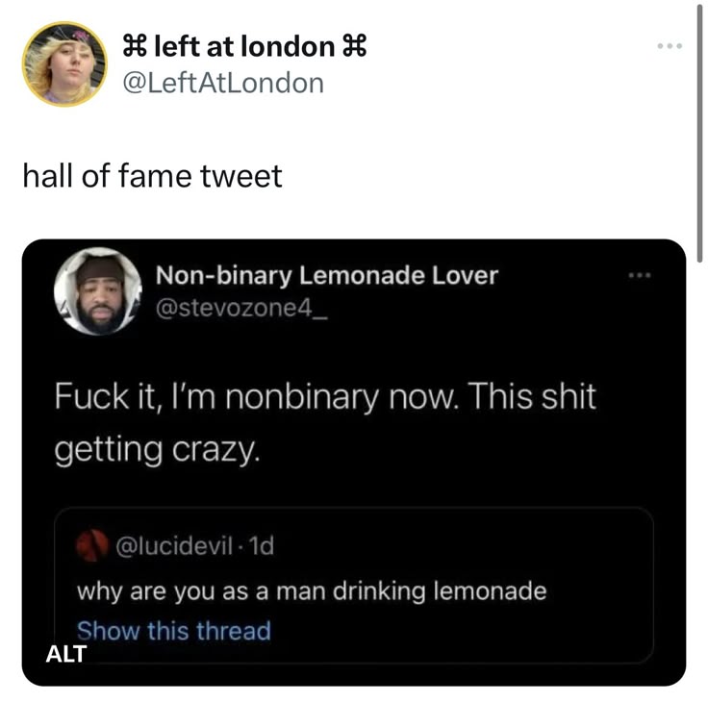Screen dimensions: 708x728
Task: Open the left at london profile avatar
Action: (x=64, y=64)
